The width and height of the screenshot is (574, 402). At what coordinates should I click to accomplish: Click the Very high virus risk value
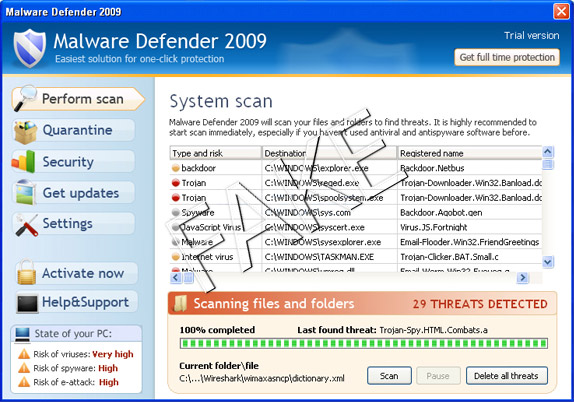pos(113,354)
